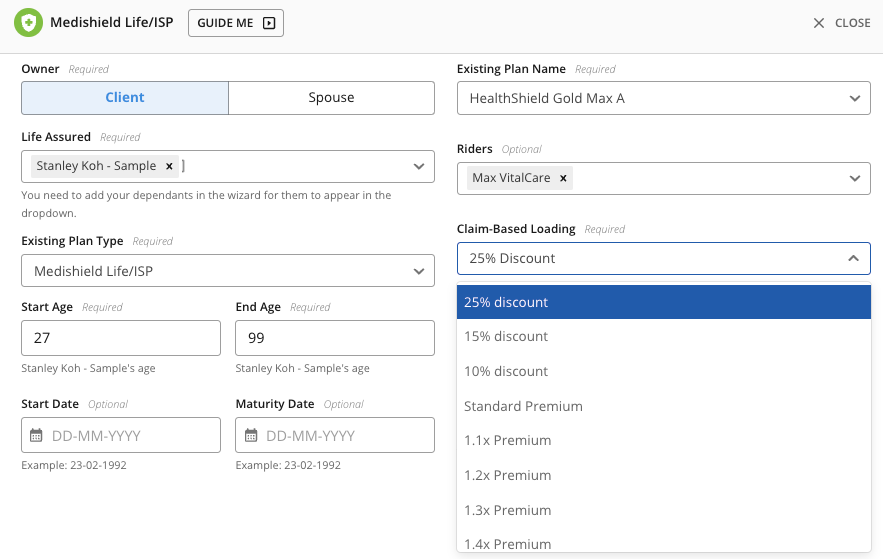Choose the 25% discount option

pos(664,302)
